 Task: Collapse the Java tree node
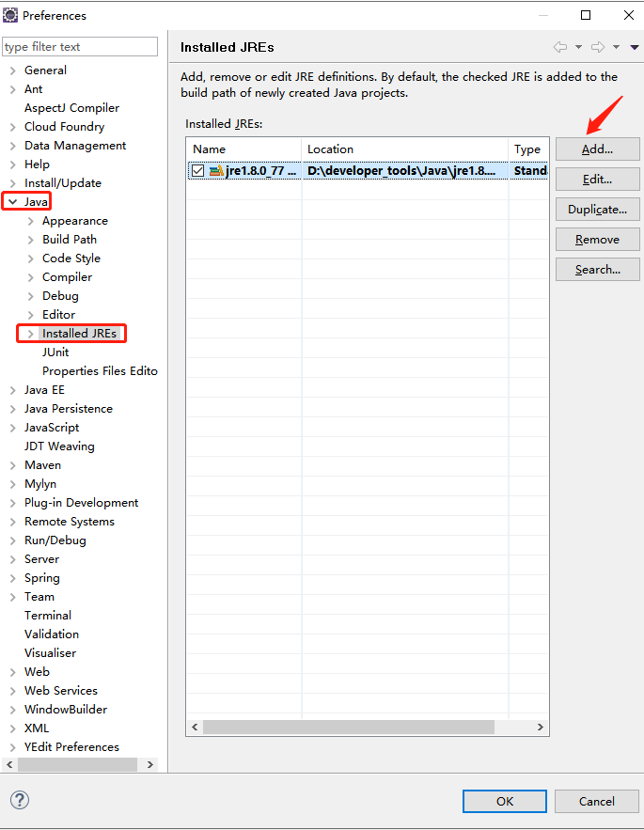[13, 202]
